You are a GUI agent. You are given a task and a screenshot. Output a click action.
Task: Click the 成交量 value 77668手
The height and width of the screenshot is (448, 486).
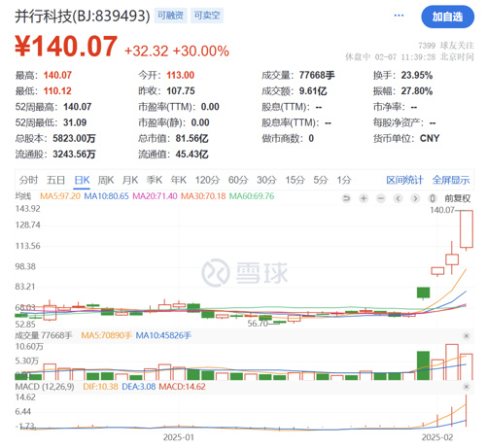click(x=317, y=75)
